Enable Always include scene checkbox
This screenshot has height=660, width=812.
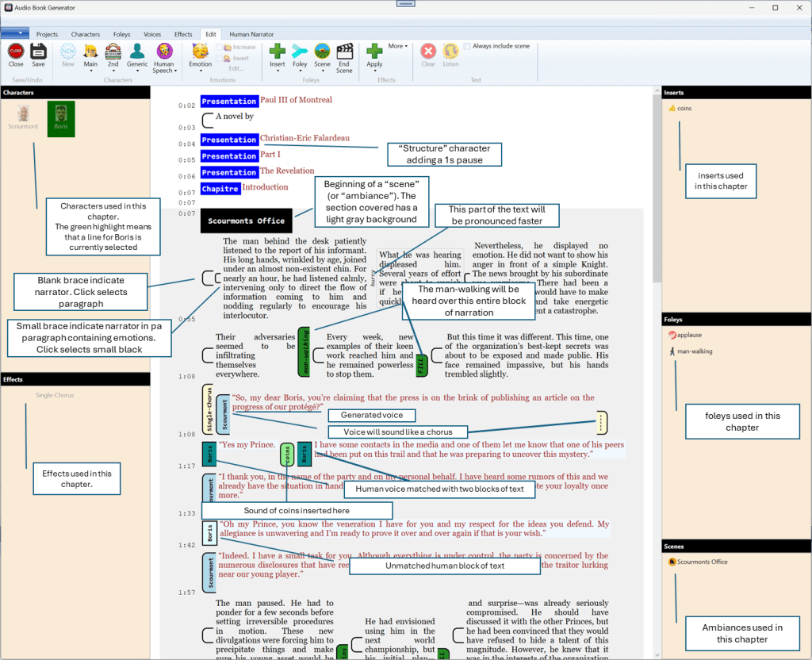(x=467, y=46)
